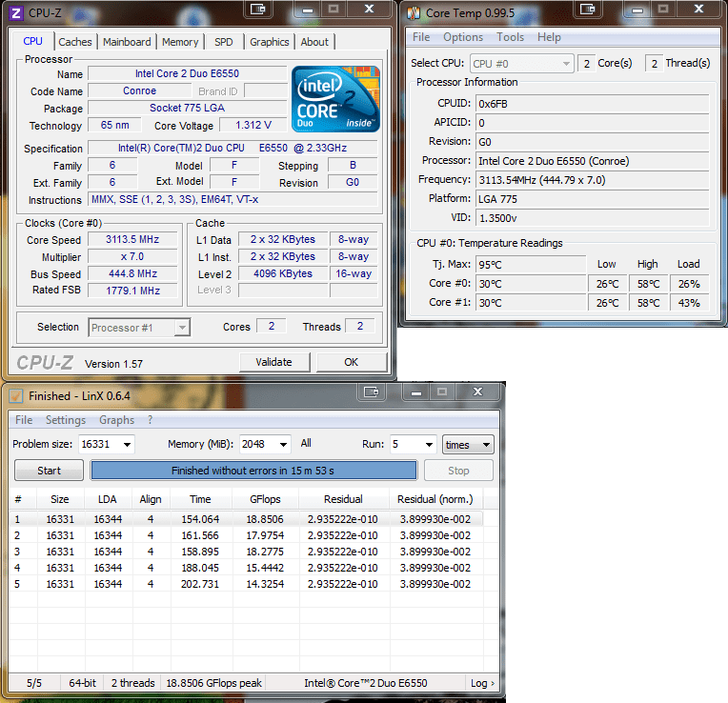This screenshot has width=728, height=703.
Task: Click the Time column header
Action: tap(200, 499)
